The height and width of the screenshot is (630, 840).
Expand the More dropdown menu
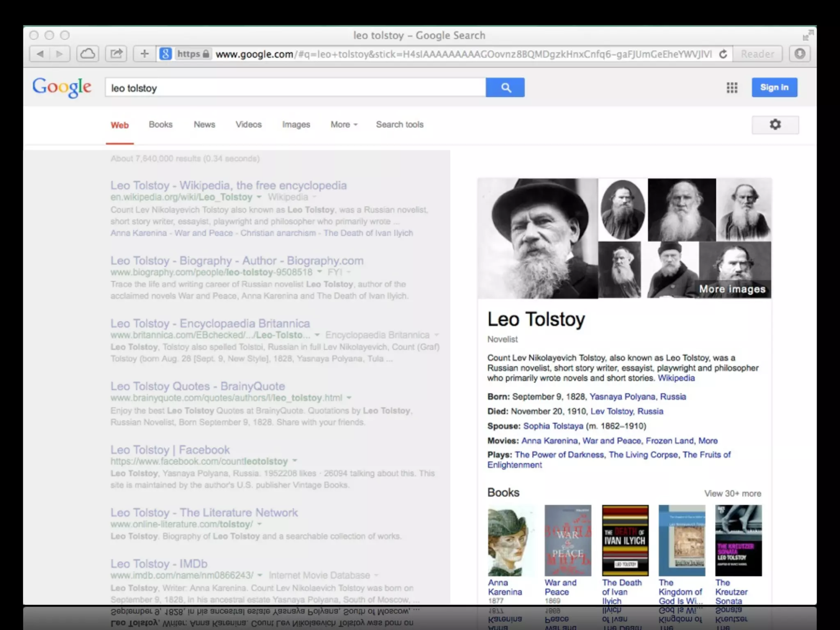pyautogui.click(x=344, y=125)
